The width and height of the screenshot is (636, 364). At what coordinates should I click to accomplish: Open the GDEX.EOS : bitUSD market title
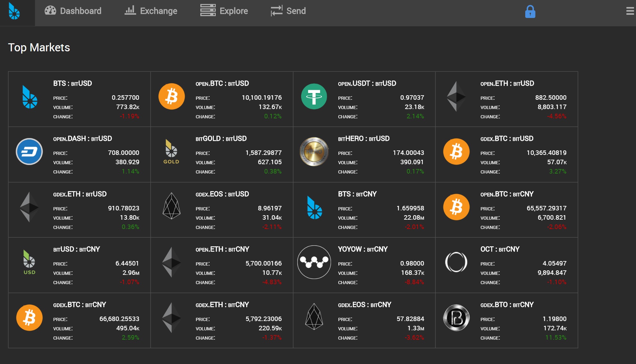coord(222,194)
